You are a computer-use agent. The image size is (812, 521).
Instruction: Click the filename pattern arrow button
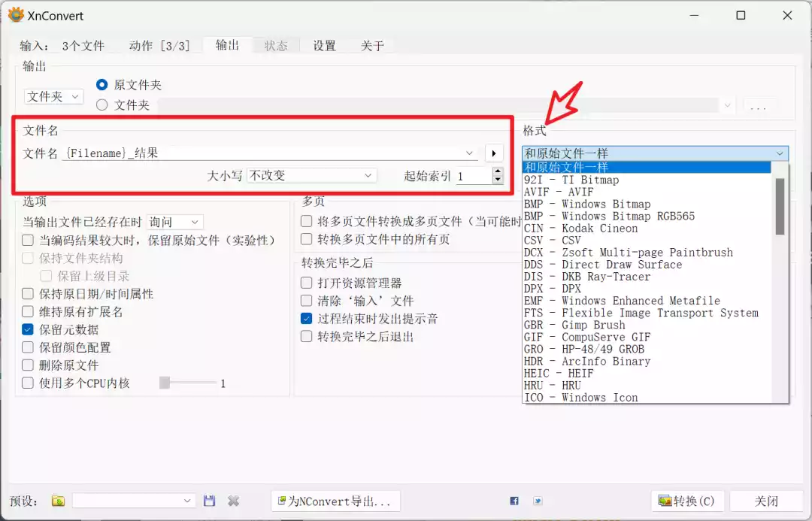tap(494, 153)
